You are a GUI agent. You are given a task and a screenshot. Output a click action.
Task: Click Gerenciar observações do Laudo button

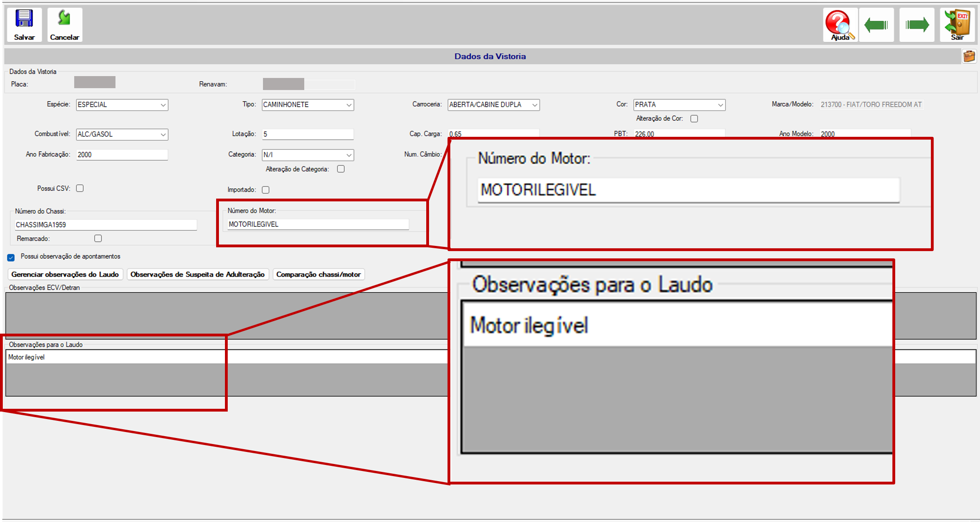(65, 274)
